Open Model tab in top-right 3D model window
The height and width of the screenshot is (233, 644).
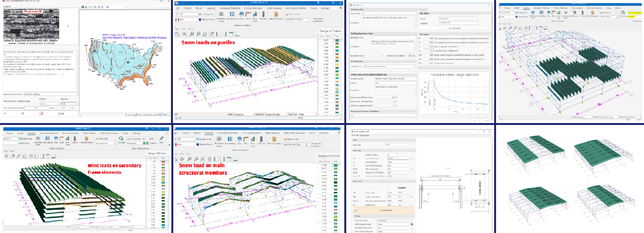click(x=517, y=8)
